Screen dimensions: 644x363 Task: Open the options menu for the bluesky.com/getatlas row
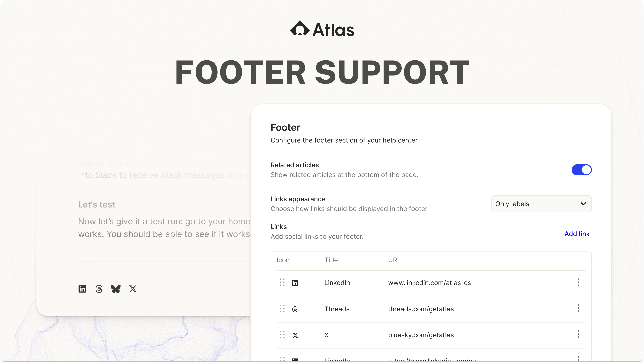coord(578,334)
